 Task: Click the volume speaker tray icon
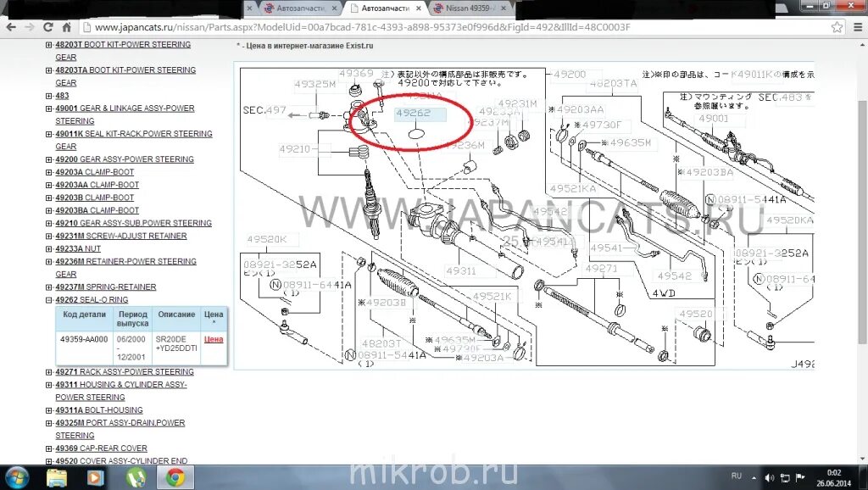(770, 477)
